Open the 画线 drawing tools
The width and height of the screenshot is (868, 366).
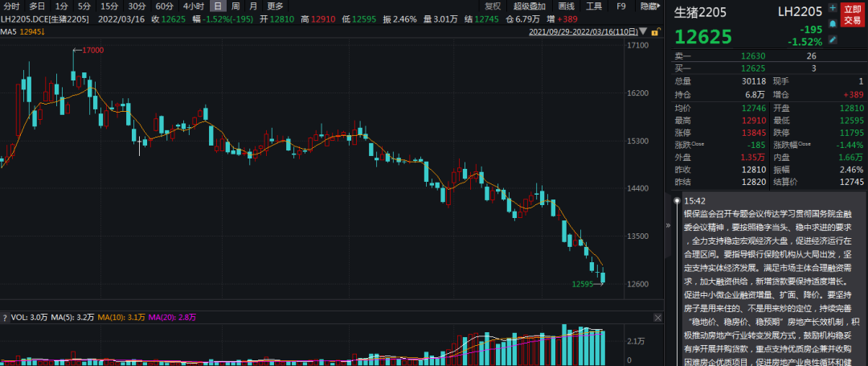click(x=566, y=6)
